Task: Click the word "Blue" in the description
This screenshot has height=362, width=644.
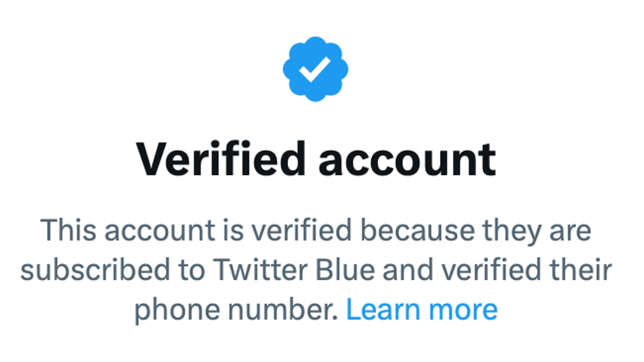Action: tap(345, 270)
